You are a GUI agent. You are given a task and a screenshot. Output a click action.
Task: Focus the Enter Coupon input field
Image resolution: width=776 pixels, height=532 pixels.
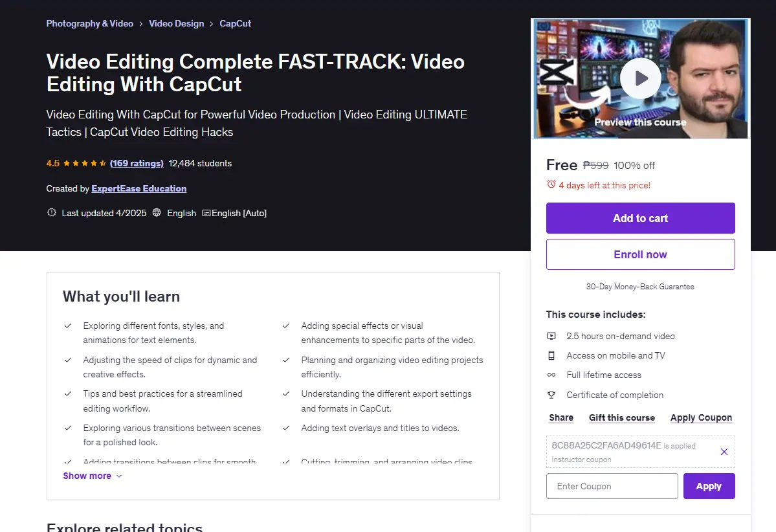point(612,486)
